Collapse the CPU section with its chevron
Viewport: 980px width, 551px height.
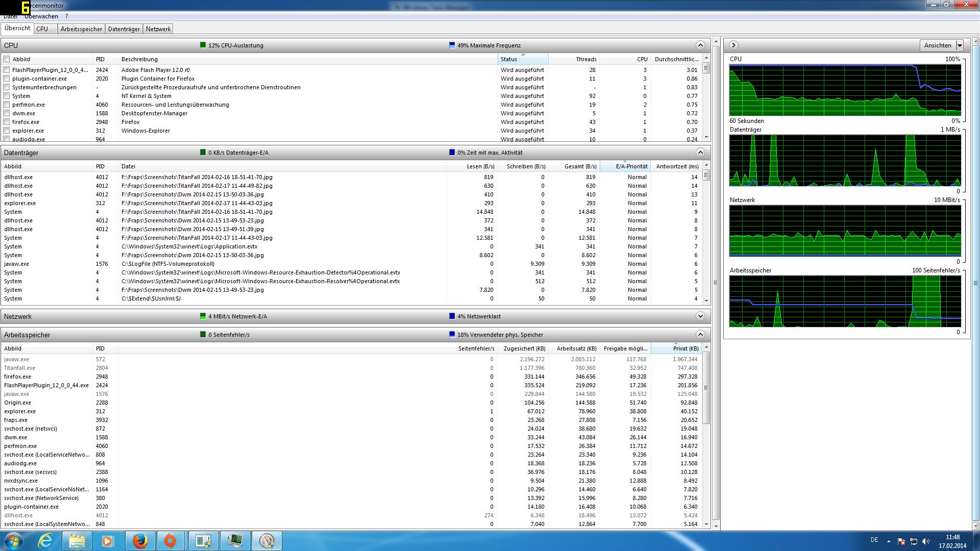coord(700,45)
